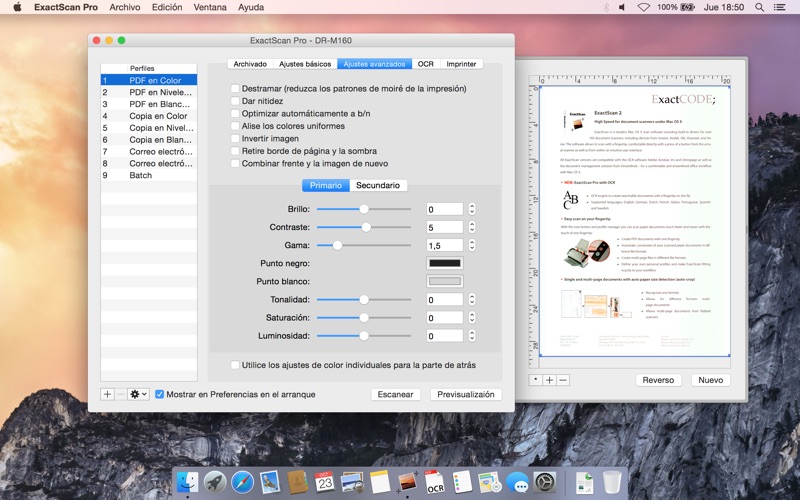The width and height of the screenshot is (800, 500).
Task: Click preview zoom-to-fit dot button
Action: click(x=536, y=380)
